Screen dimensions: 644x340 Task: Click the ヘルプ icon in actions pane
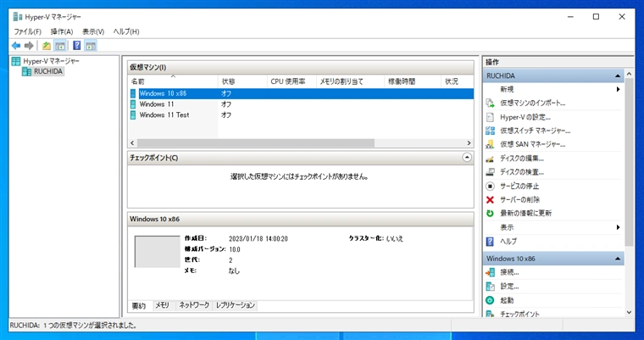[x=490, y=242]
